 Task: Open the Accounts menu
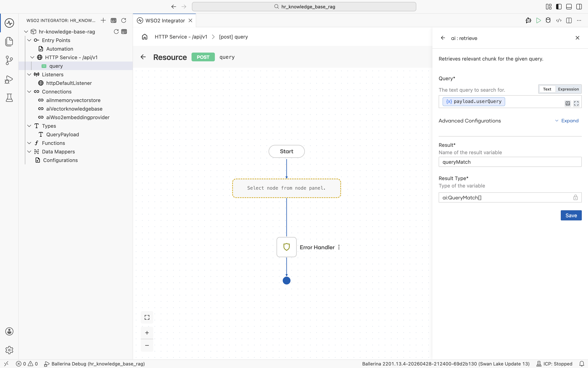tap(9, 331)
